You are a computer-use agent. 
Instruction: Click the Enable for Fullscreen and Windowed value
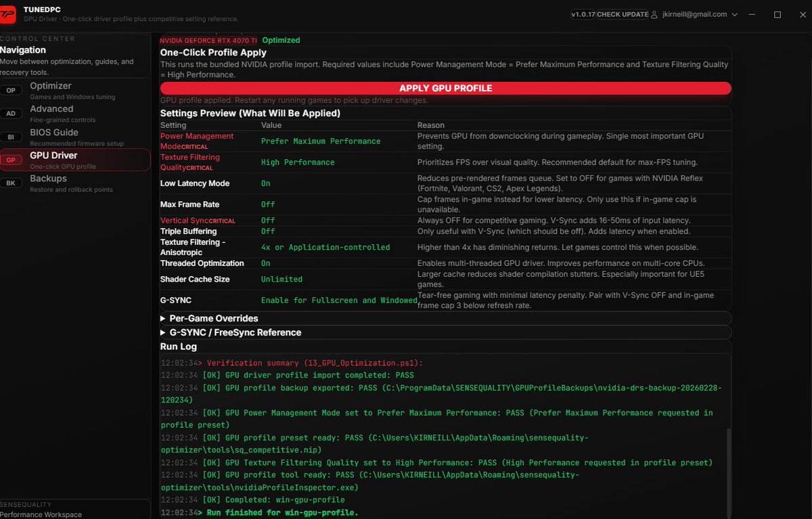click(339, 300)
